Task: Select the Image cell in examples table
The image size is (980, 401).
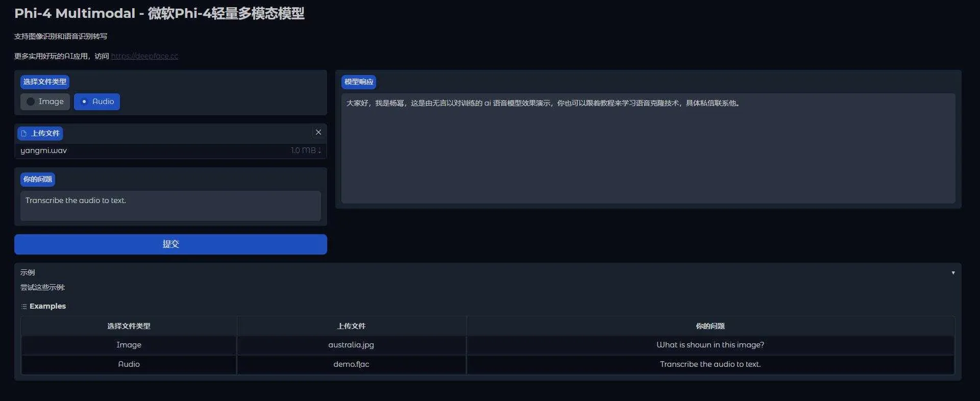Action: (x=129, y=345)
